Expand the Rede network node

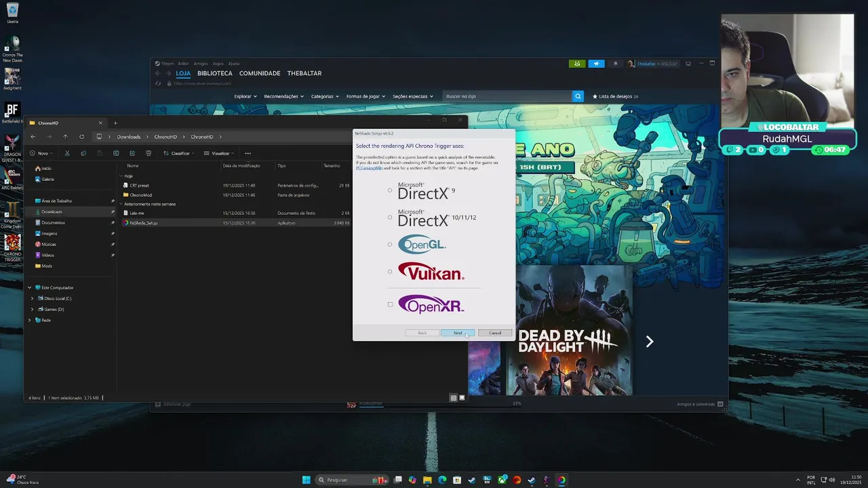[30, 320]
